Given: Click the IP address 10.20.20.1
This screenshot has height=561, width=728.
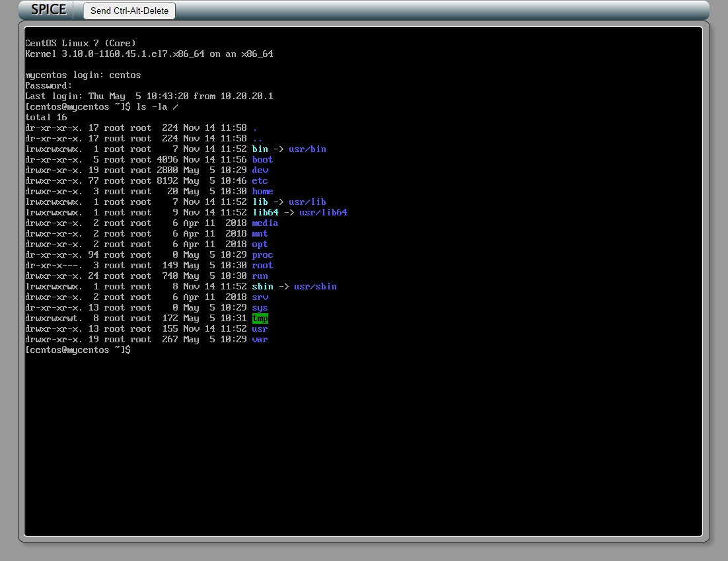Looking at the screenshot, I should tap(247, 96).
